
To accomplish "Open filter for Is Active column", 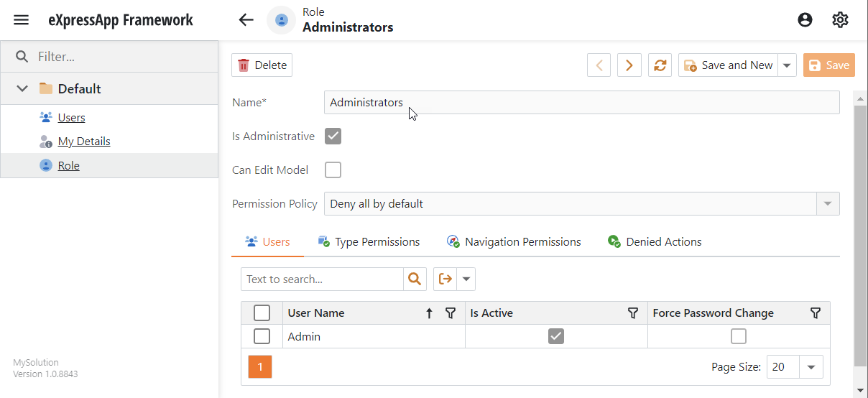I will (633, 313).
